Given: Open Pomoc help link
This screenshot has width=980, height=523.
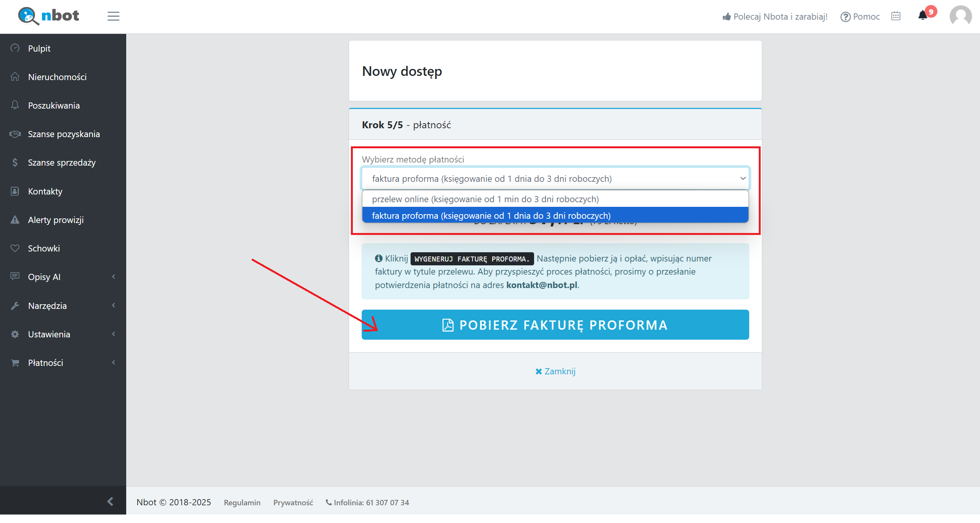Looking at the screenshot, I should tap(860, 17).
